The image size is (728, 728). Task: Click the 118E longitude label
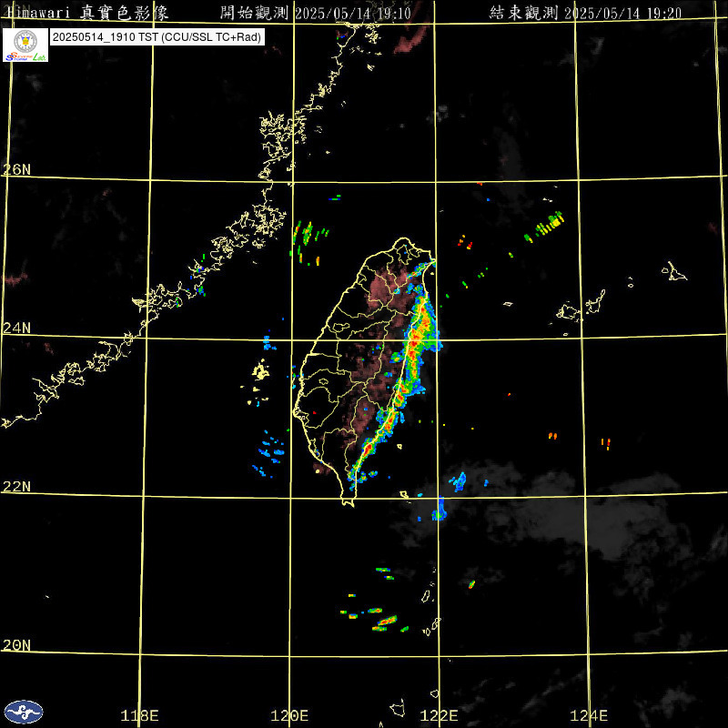pos(139,715)
